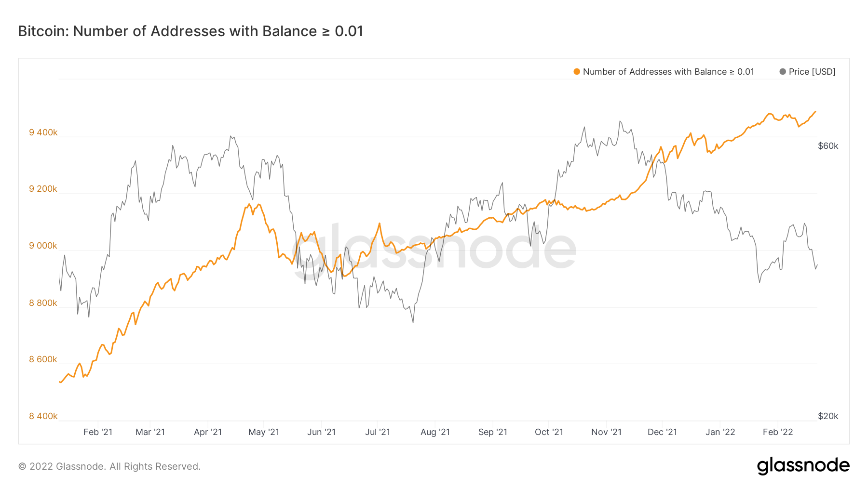868x488 pixels.
Task: Click the Aug '21 x-axis label
Action: (435, 432)
